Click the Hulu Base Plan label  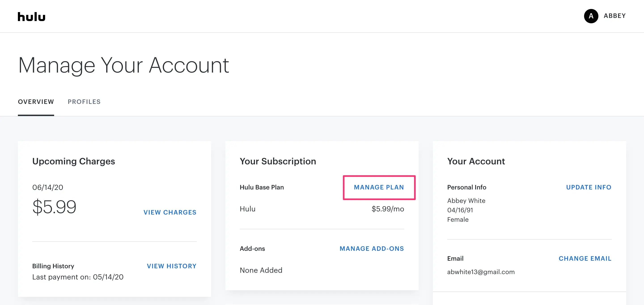[x=262, y=187]
